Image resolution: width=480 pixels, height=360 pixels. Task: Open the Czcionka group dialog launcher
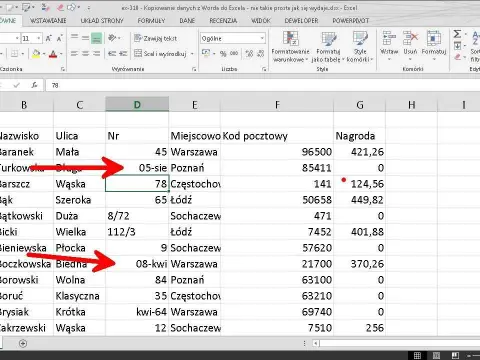click(63, 69)
